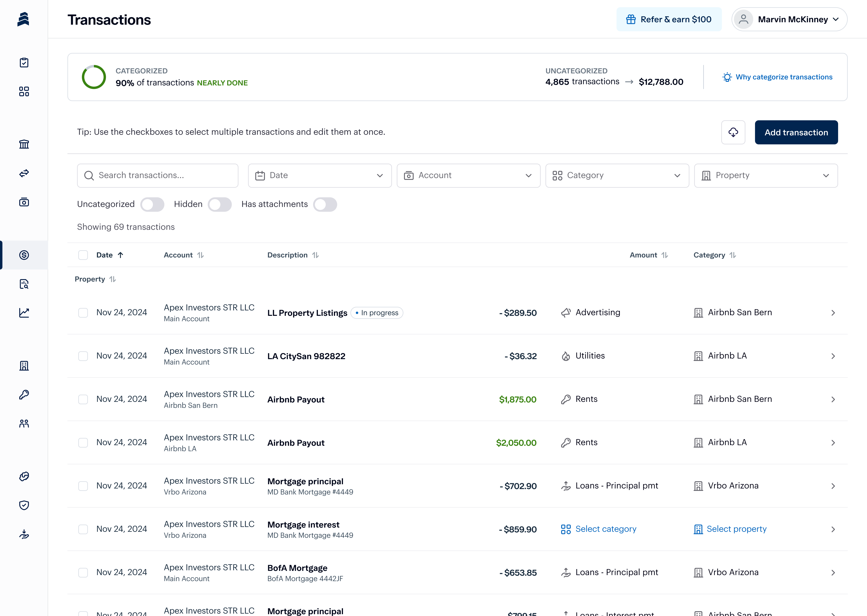
Task: Open the Date filter dropdown
Action: pyautogui.click(x=320, y=176)
